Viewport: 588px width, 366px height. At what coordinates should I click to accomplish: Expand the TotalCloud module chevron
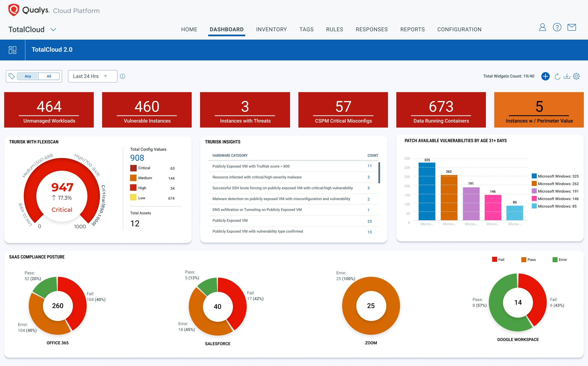53,30
